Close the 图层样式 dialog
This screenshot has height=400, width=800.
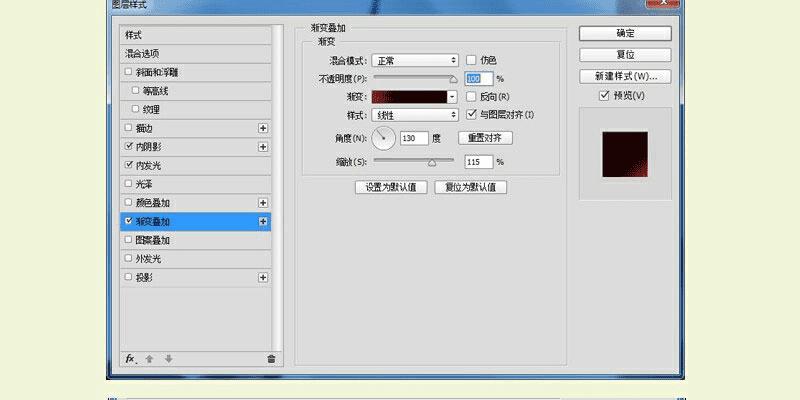point(662,3)
